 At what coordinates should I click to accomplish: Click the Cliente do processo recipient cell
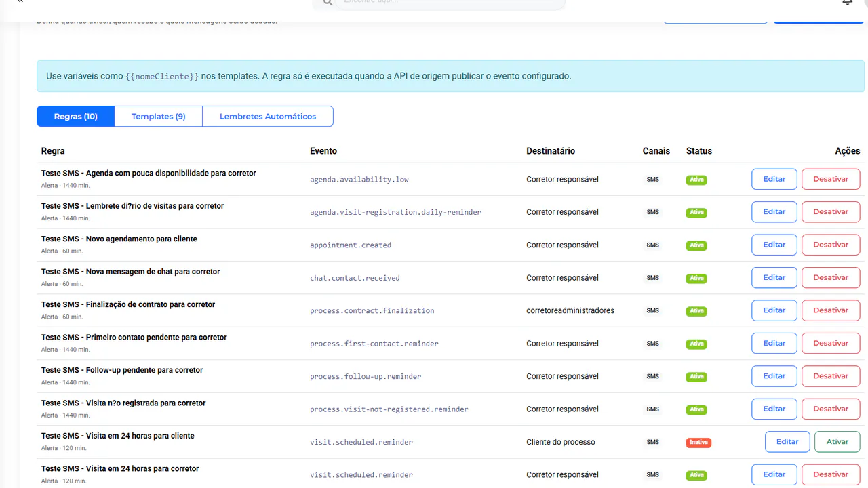click(561, 442)
